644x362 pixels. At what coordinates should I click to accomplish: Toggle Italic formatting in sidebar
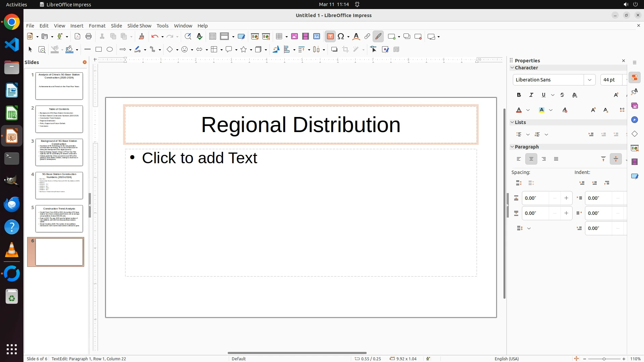pyautogui.click(x=531, y=95)
